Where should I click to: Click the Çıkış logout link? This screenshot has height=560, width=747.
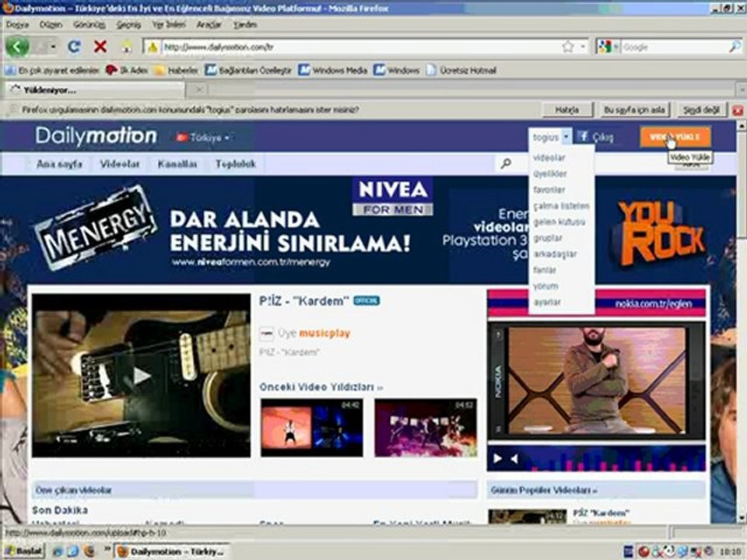tap(602, 138)
